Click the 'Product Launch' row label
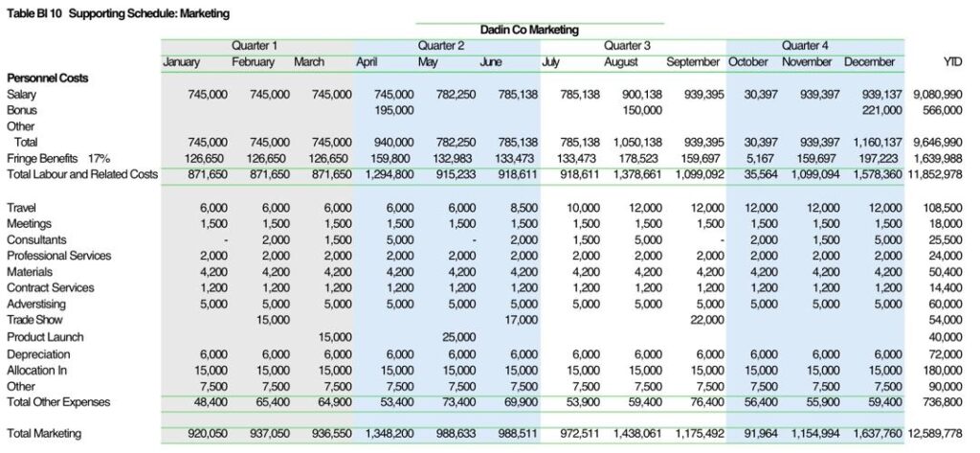The image size is (980, 453). point(45,336)
